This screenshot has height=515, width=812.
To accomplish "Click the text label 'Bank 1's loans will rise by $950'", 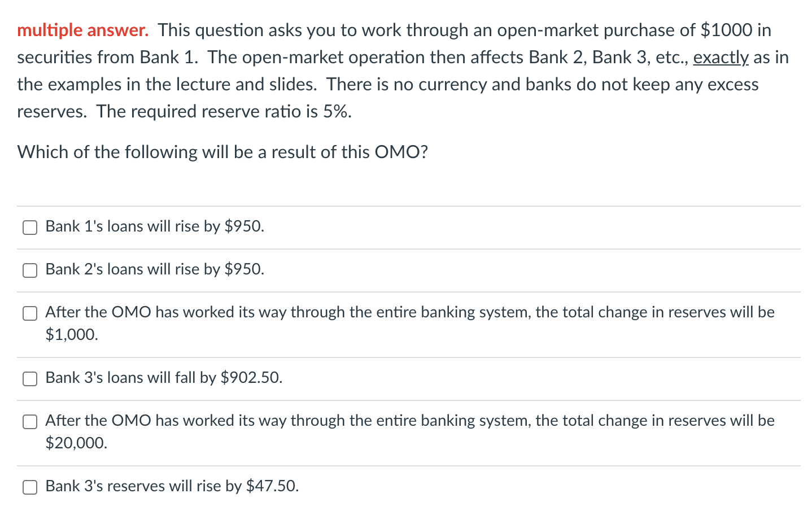I will [154, 226].
